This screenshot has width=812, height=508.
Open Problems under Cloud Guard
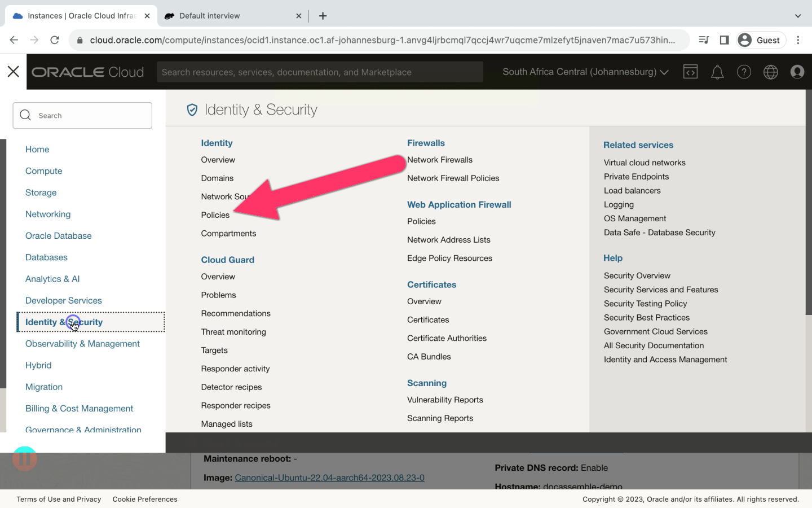[218, 295]
